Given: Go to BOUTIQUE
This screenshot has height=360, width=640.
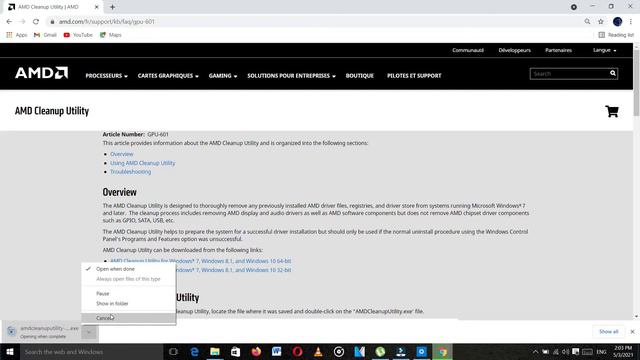Looking at the screenshot, I should click(360, 76).
